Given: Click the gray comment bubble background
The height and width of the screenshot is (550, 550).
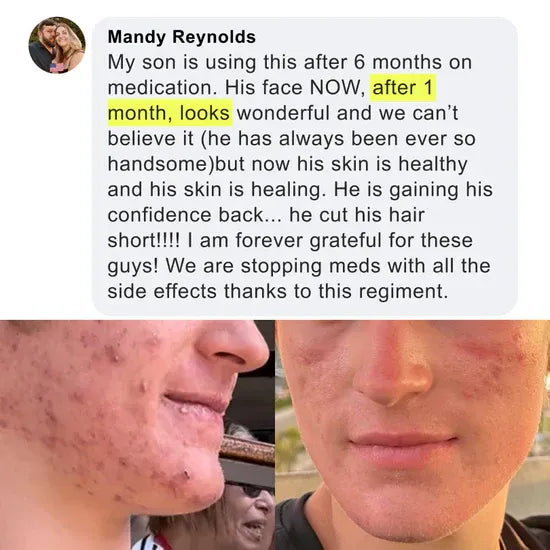Looking at the screenshot, I should click(304, 166).
